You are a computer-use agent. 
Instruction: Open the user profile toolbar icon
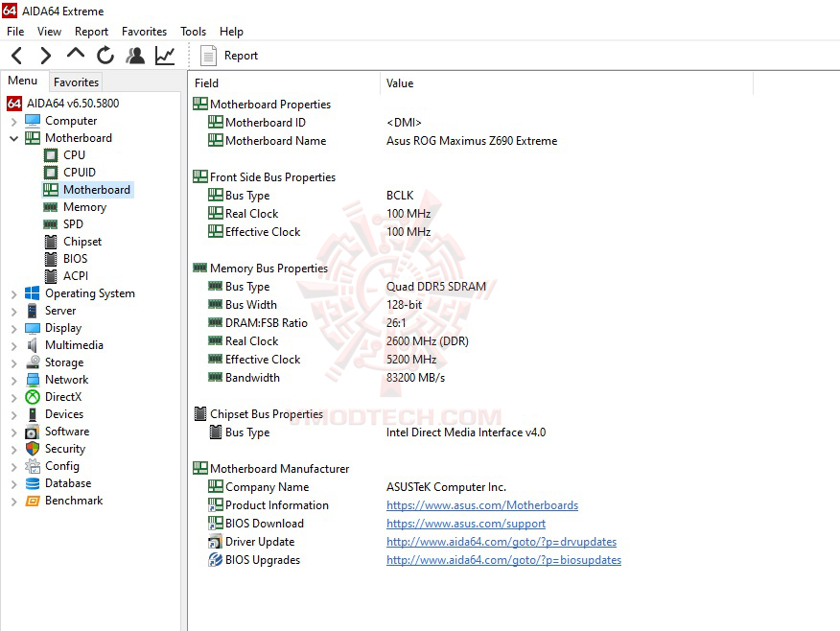click(x=135, y=56)
